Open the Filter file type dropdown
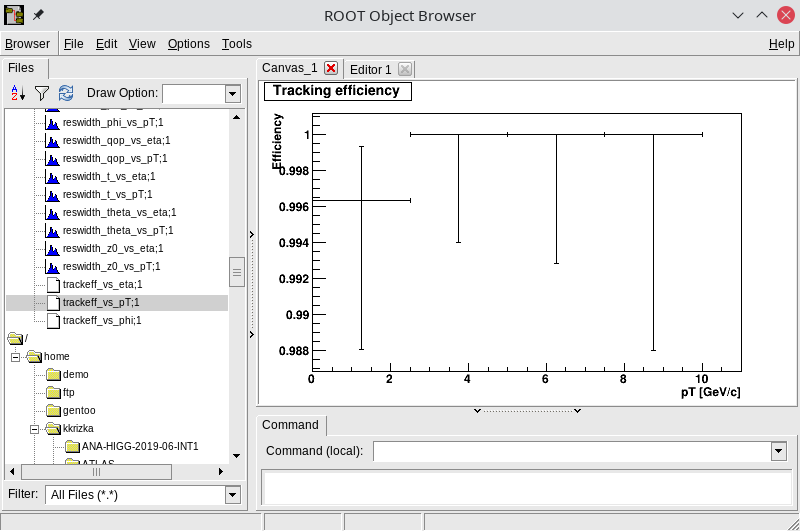Image resolution: width=800 pixels, height=531 pixels. 233,495
